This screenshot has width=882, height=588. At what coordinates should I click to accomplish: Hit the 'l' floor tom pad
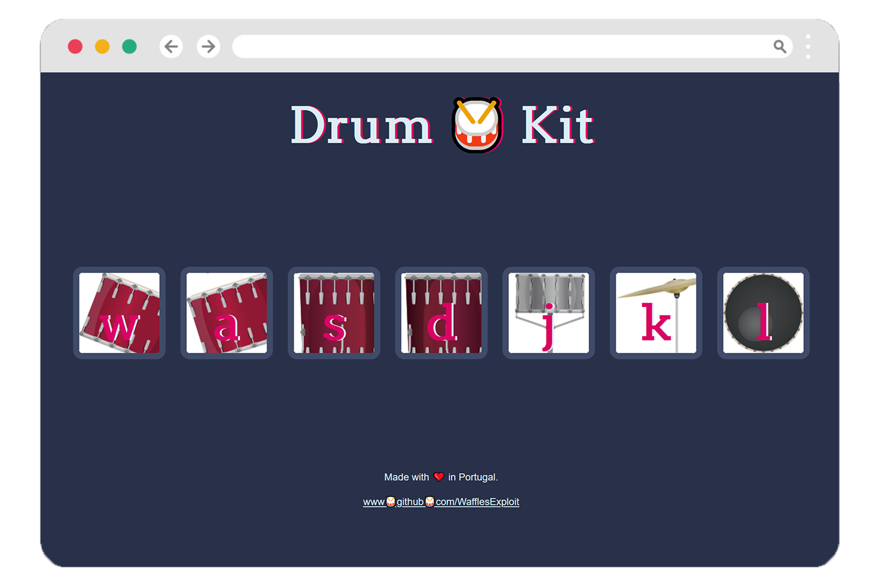[763, 313]
